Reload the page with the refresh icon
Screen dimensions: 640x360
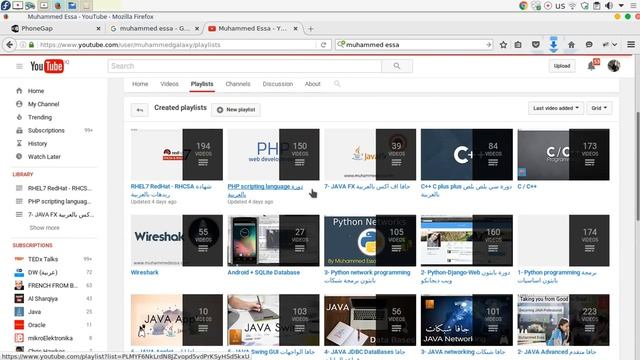coord(323,44)
